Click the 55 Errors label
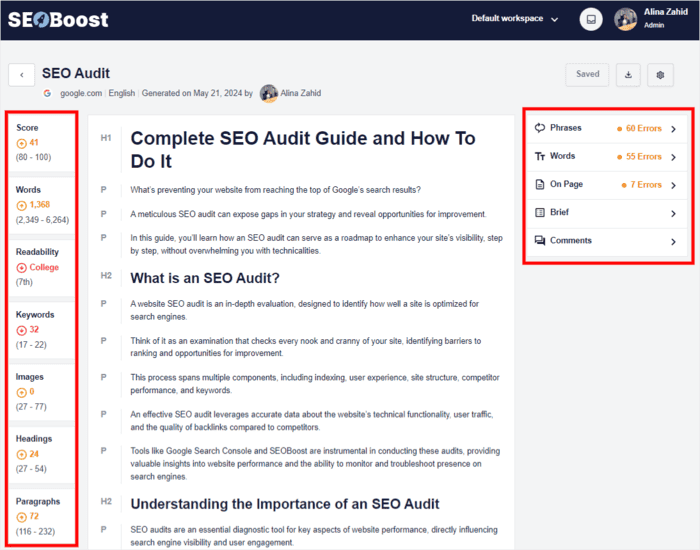This screenshot has height=550, width=700. pos(643,157)
